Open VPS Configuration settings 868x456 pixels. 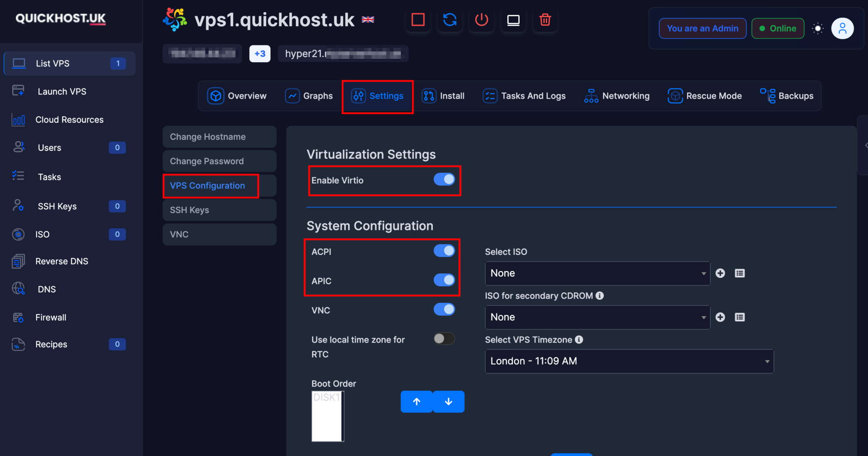[x=220, y=186]
